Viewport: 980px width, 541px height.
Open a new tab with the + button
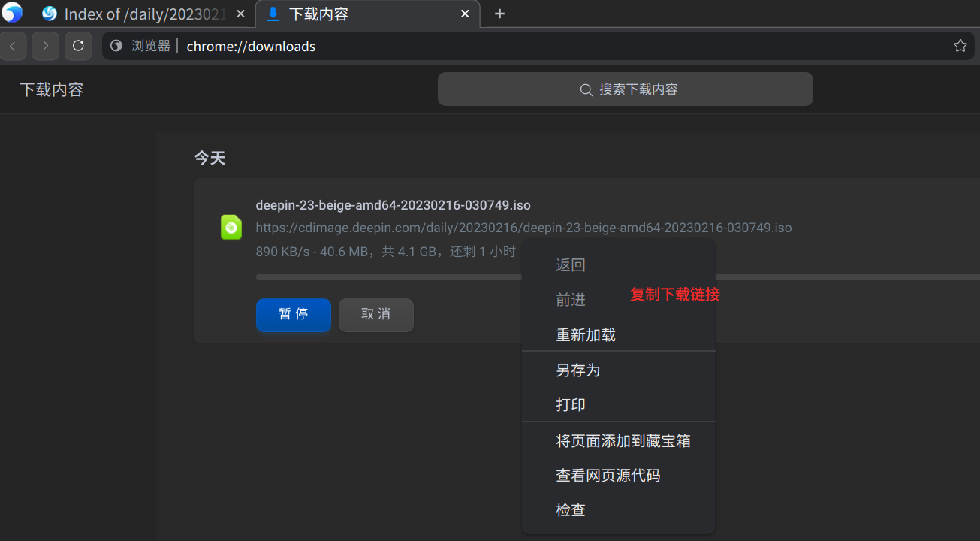499,13
